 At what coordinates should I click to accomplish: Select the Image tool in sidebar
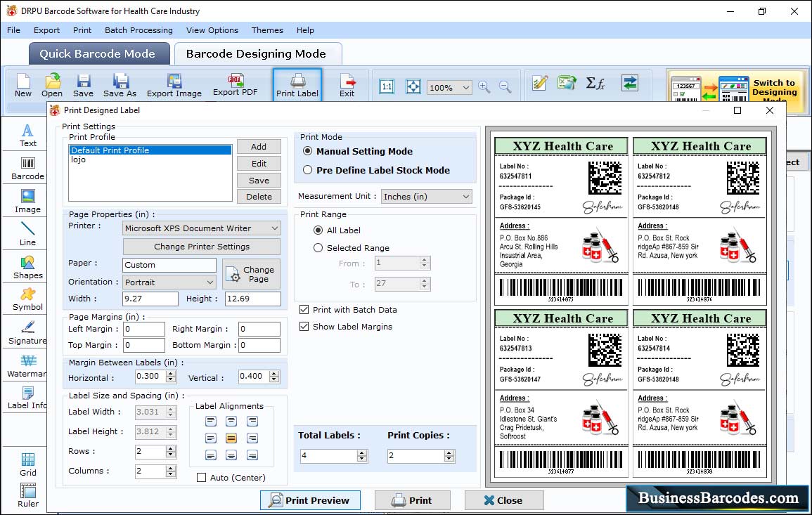tap(27, 202)
